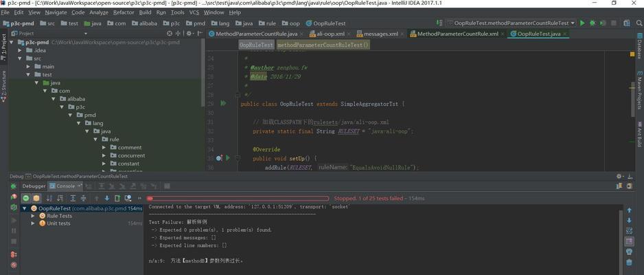Expand Unit tests in test tree

click(33, 223)
